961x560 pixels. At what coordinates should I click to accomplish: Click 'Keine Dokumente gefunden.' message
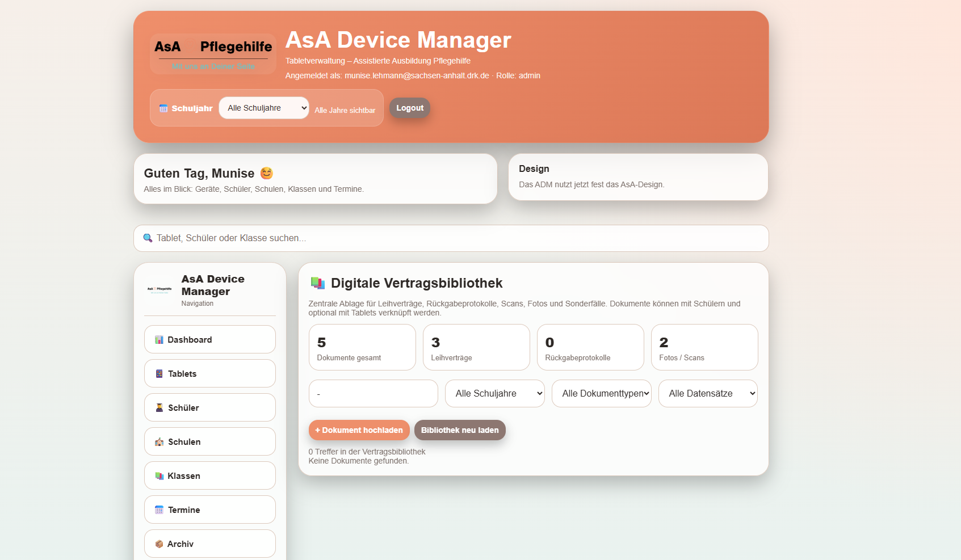click(x=359, y=461)
